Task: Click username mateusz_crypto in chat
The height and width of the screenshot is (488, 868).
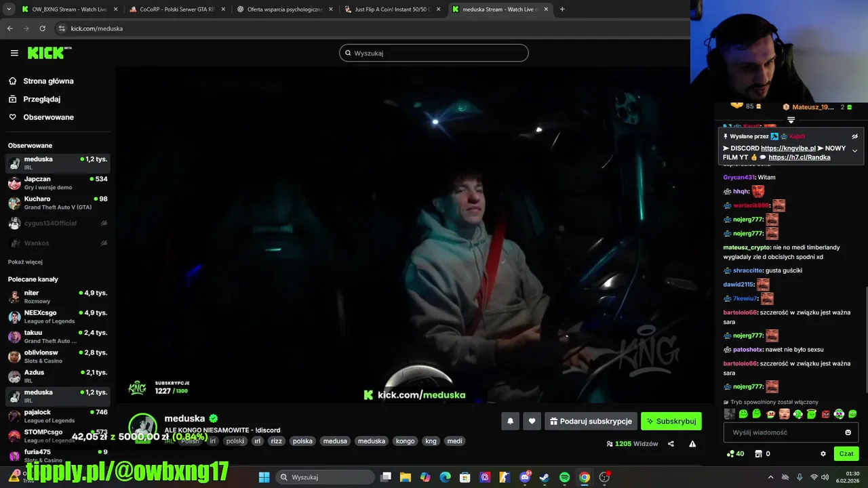Action: pyautogui.click(x=747, y=247)
